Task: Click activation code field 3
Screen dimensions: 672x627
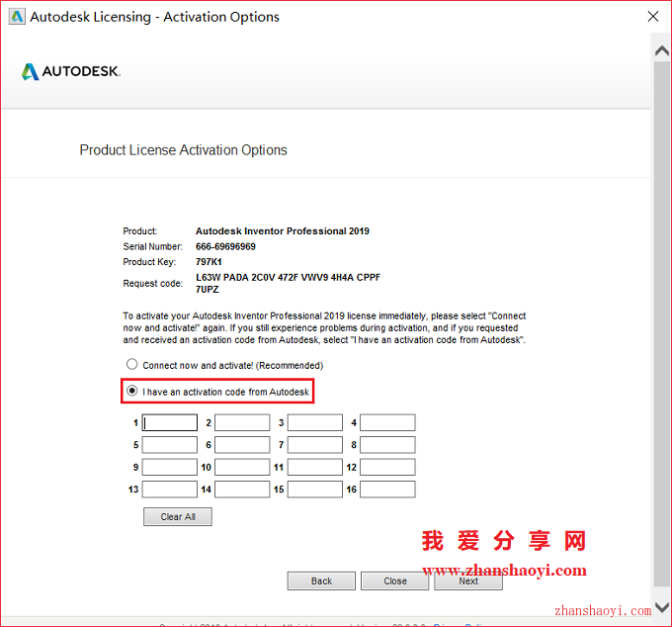Action: click(315, 422)
